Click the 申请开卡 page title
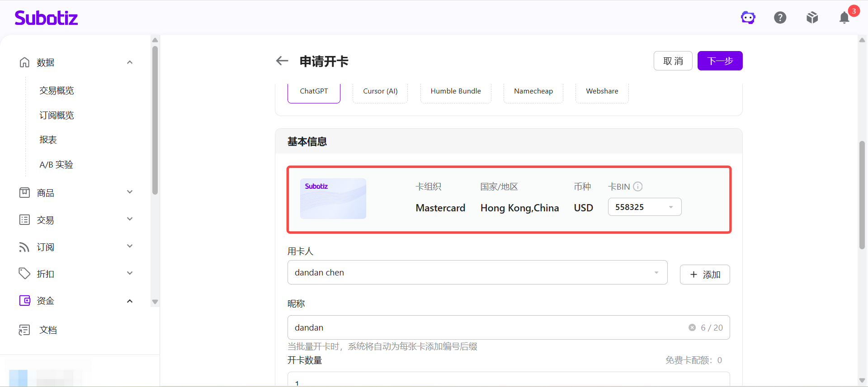 click(324, 61)
